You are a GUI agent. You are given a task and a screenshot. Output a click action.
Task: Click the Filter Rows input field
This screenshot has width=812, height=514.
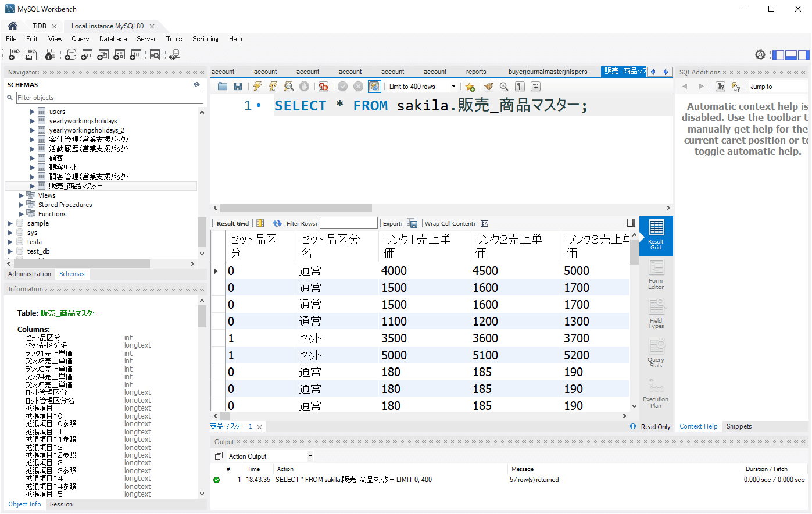click(x=348, y=223)
